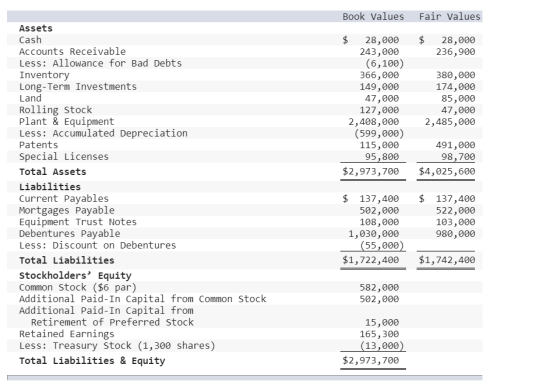
Task: Select total liabilities fair value $1,742,400
Action: tap(447, 260)
